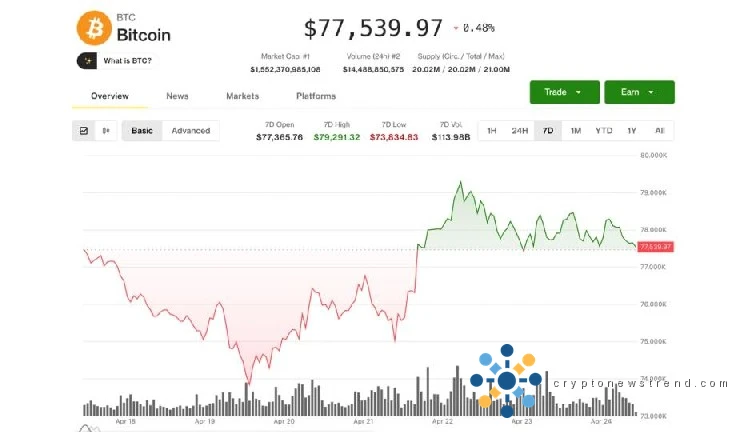The height and width of the screenshot is (432, 745).
Task: Open the Overview tab
Action: pyautogui.click(x=109, y=96)
